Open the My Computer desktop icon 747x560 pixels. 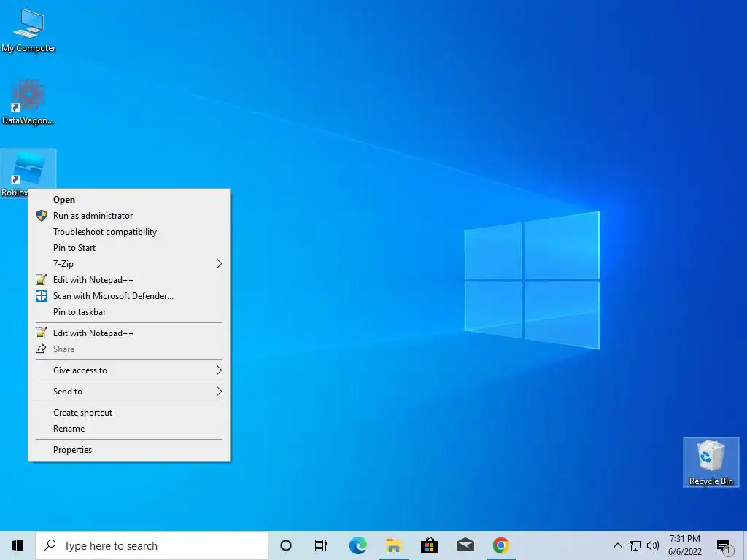(28, 31)
